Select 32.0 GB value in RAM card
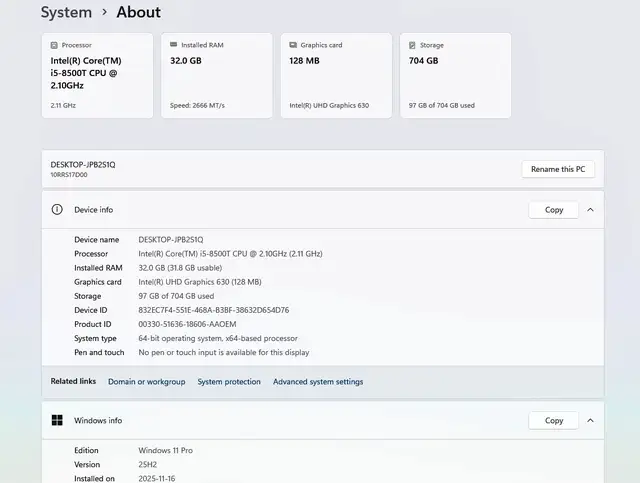640x483 pixels. tap(186, 61)
